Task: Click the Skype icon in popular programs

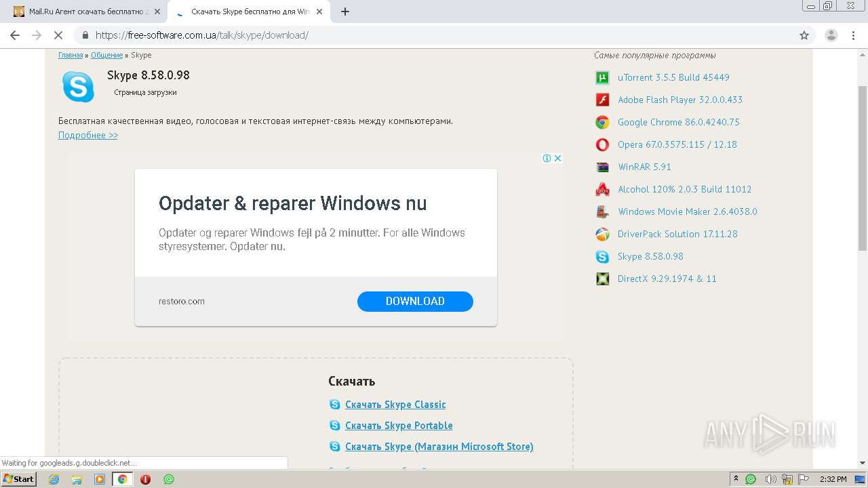Action: (602, 256)
